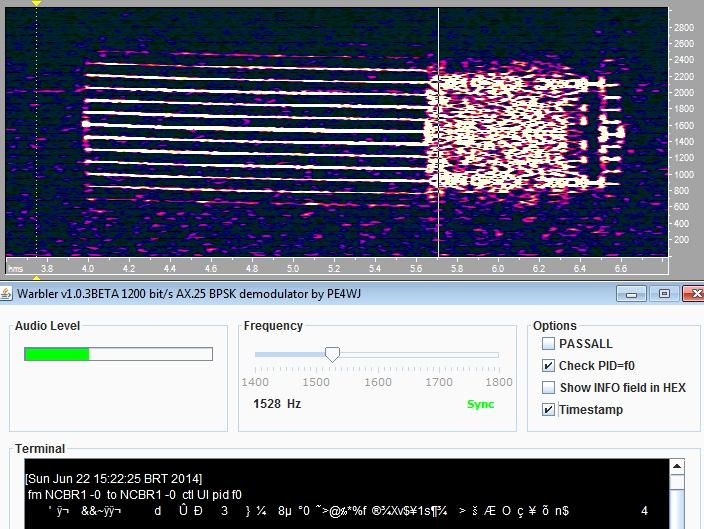Click the timestamp line in the Terminal output
Viewport: 704px width, 529px height.
coord(114,479)
